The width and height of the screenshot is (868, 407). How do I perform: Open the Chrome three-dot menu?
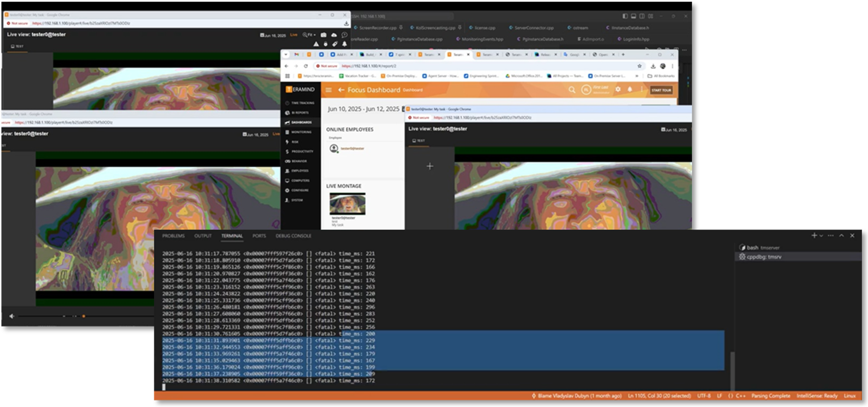point(672,66)
